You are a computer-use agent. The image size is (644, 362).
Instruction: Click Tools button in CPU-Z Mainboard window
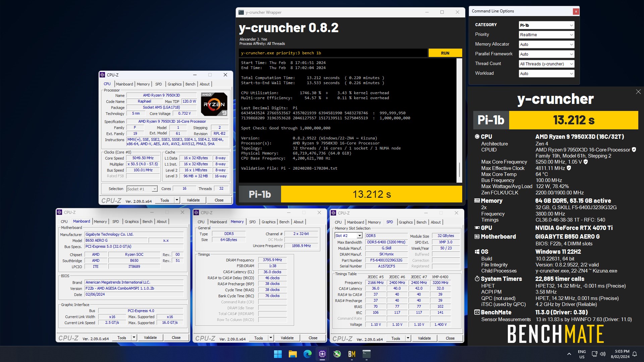tap(122, 338)
